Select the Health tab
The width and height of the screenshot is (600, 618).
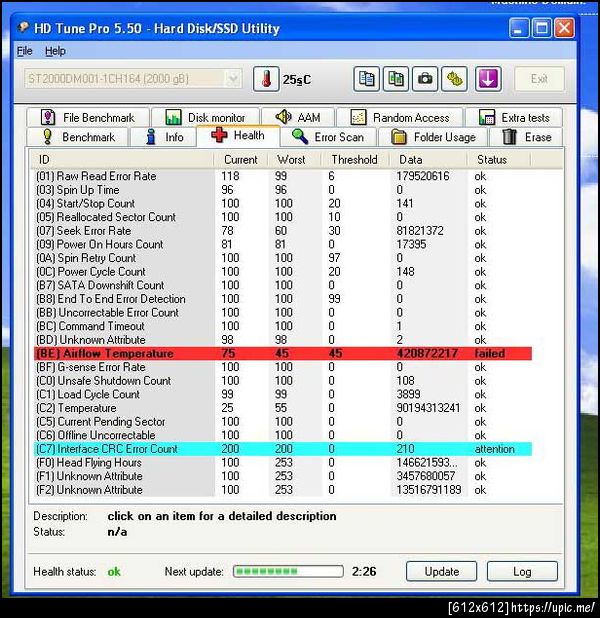238,135
